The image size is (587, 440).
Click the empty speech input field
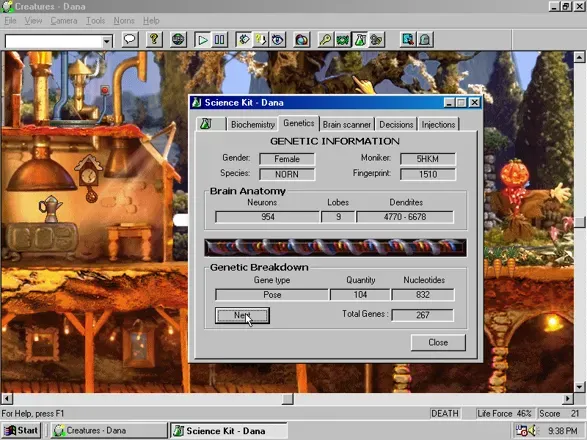pyautogui.click(x=54, y=41)
